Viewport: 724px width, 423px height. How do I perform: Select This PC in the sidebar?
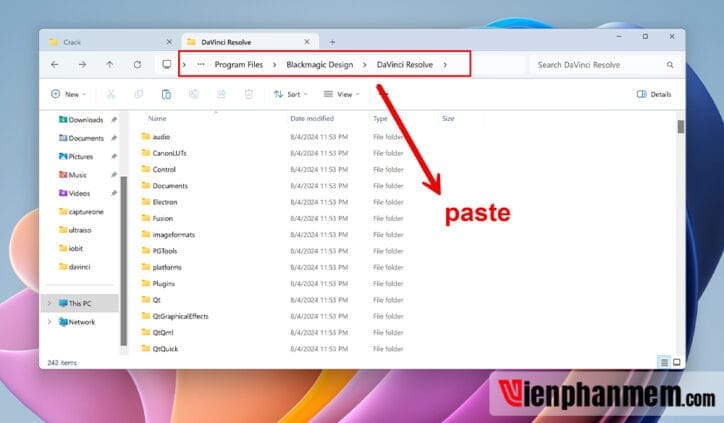pos(79,303)
